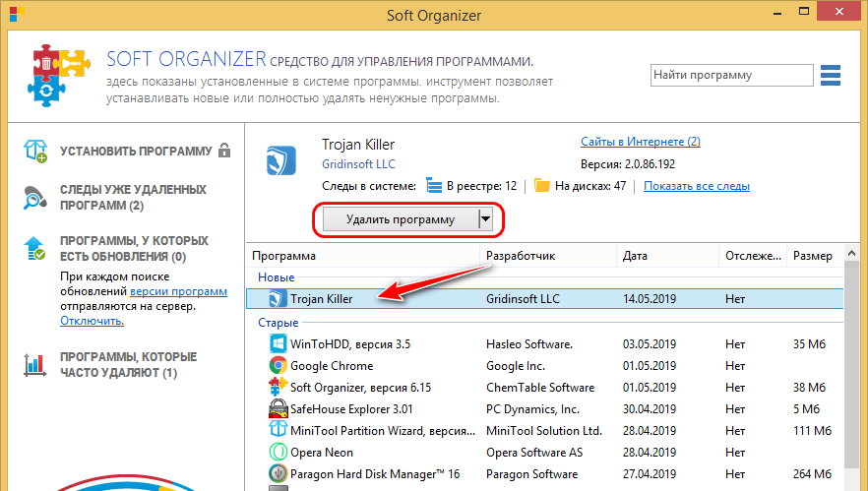Click the Soft Organizer puzzle logo
868x491 pixels.
click(58, 76)
